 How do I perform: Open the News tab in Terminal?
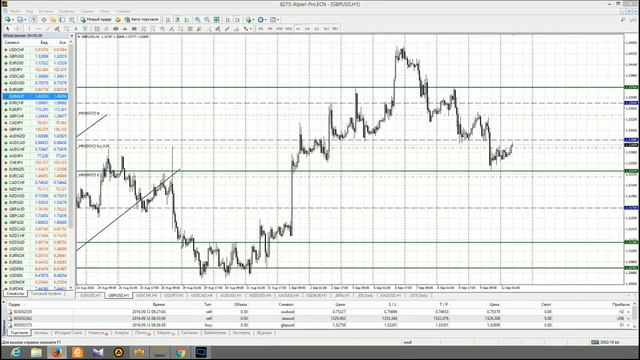click(x=98, y=333)
